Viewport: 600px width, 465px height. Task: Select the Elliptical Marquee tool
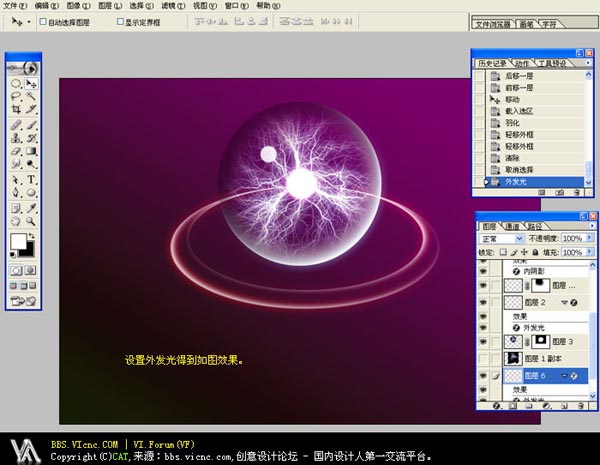(16, 84)
